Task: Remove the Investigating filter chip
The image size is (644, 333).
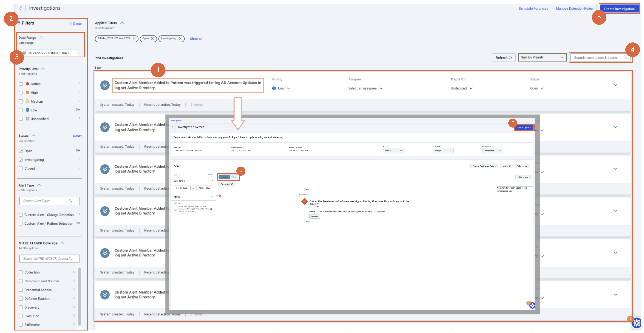Action: tap(180, 39)
